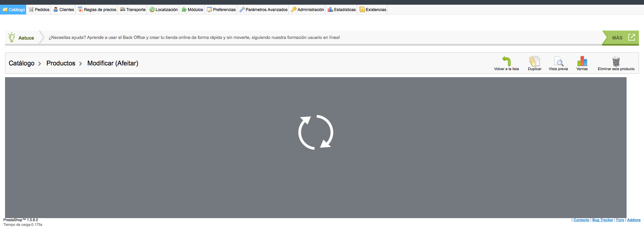Click the 'Tiempo de carga:0.175s' text
644x249 pixels.
23,225
